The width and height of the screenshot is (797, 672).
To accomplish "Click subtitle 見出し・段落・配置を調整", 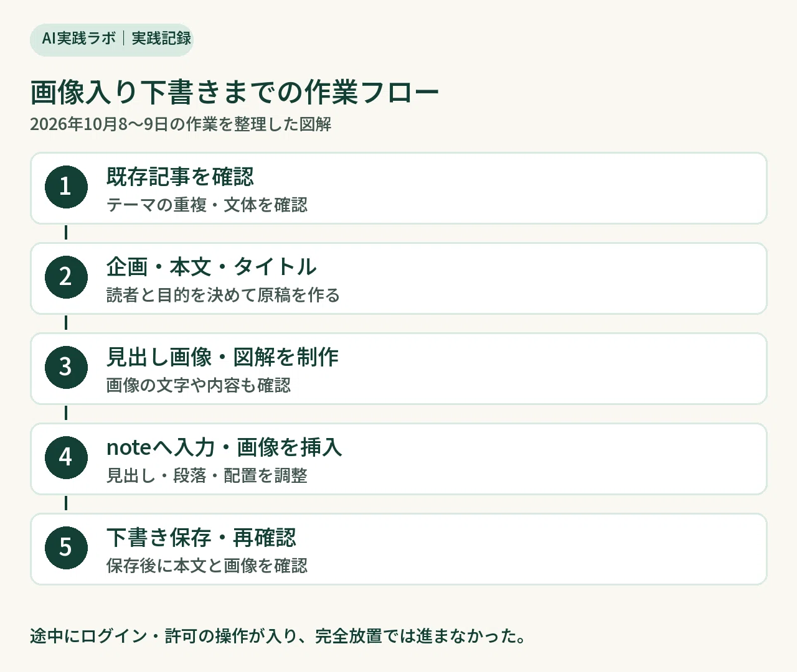I will click(207, 475).
